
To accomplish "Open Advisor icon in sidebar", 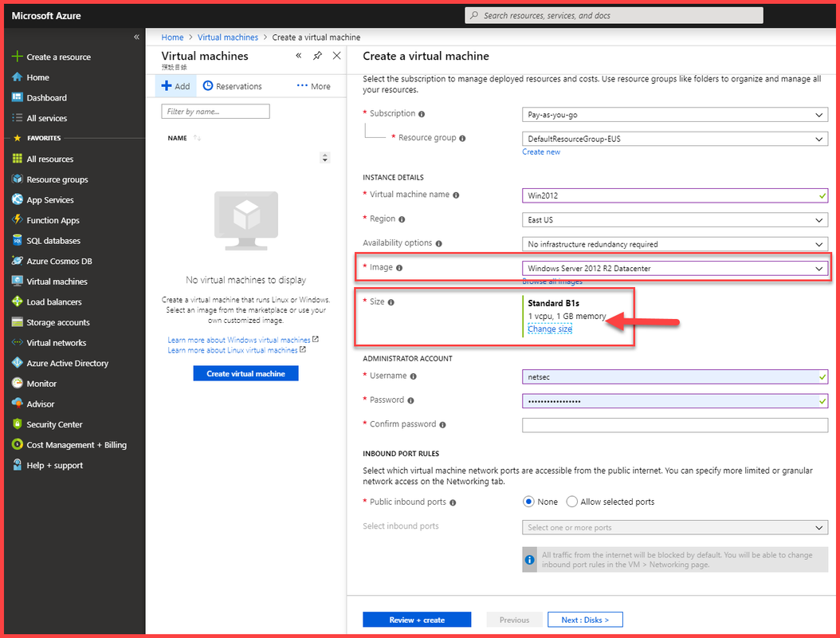I will 18,404.
